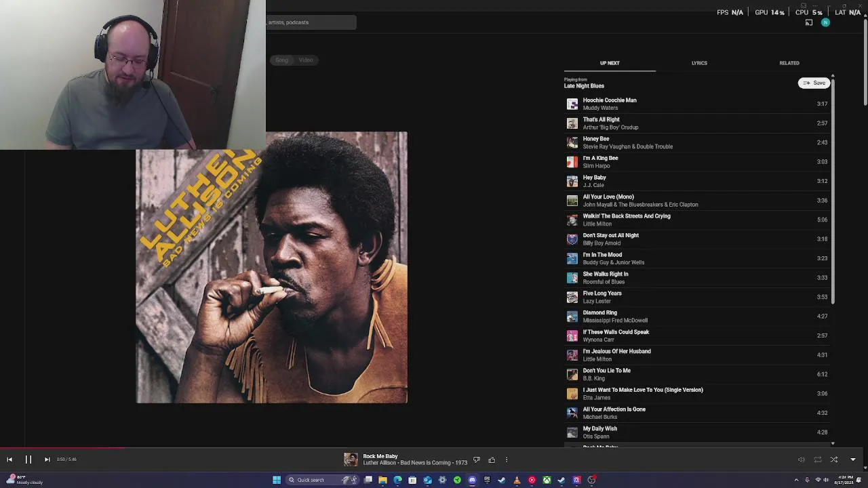Click Rock Me Baby thumbnail in player bar
The width and height of the screenshot is (868, 488).
click(351, 460)
